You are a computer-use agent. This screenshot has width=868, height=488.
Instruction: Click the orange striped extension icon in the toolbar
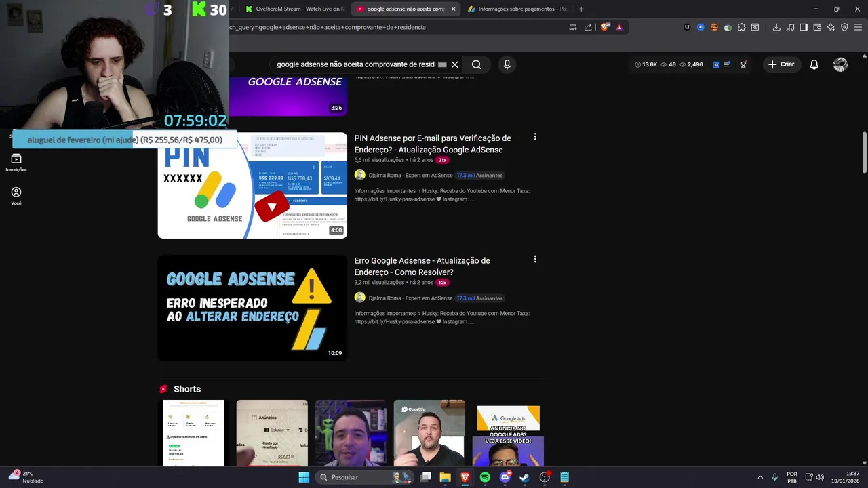coord(714,27)
